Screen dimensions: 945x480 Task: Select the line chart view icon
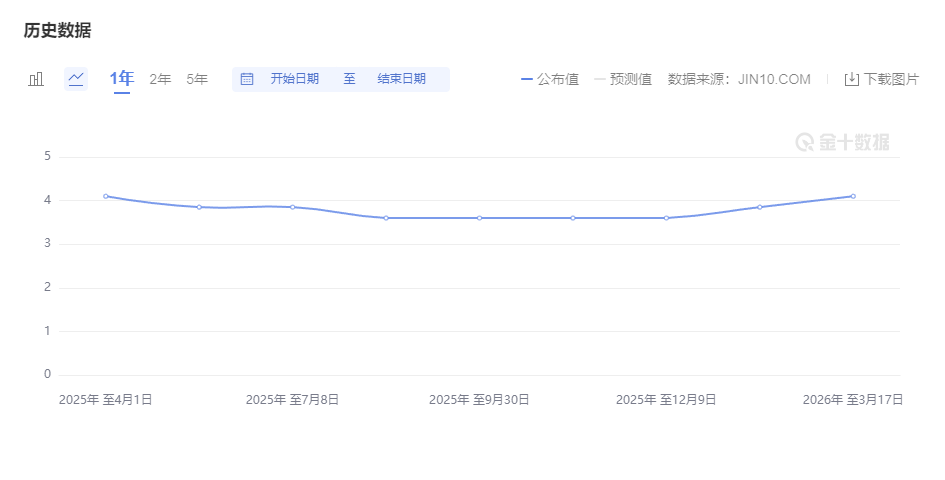point(76,79)
